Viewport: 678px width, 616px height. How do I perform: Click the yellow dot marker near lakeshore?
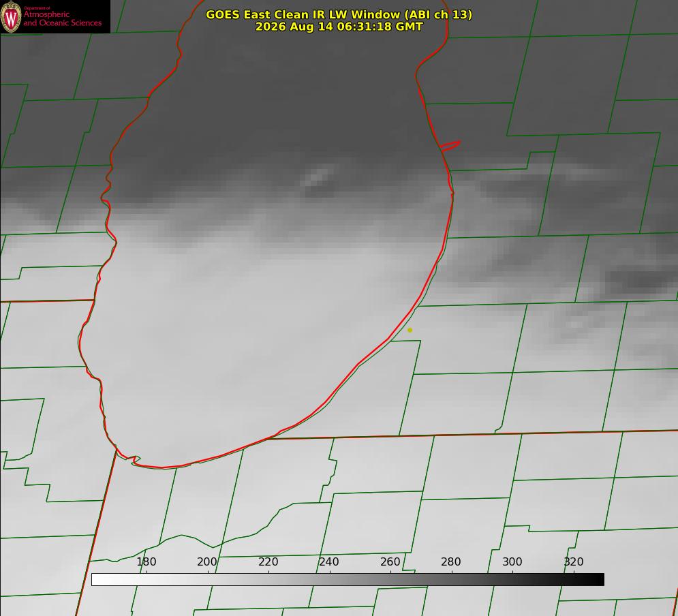(410, 330)
